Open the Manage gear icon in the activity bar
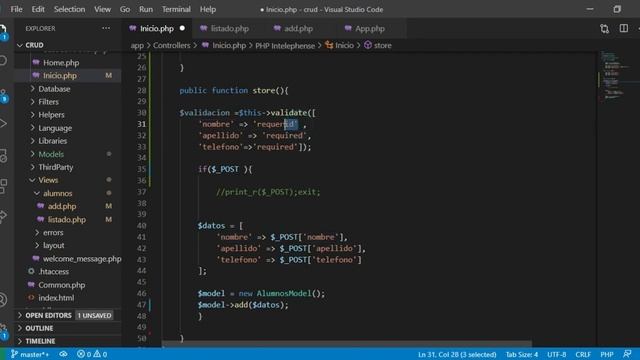This screenshot has height=360, width=640. 3,331
